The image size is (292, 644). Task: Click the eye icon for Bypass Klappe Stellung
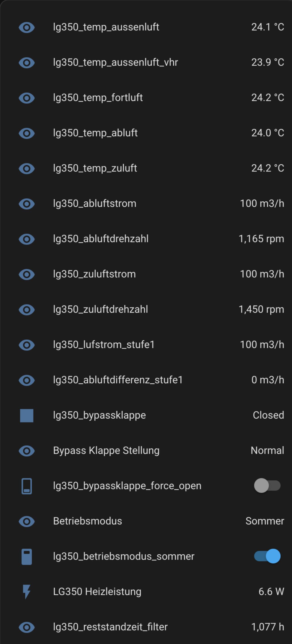27,451
